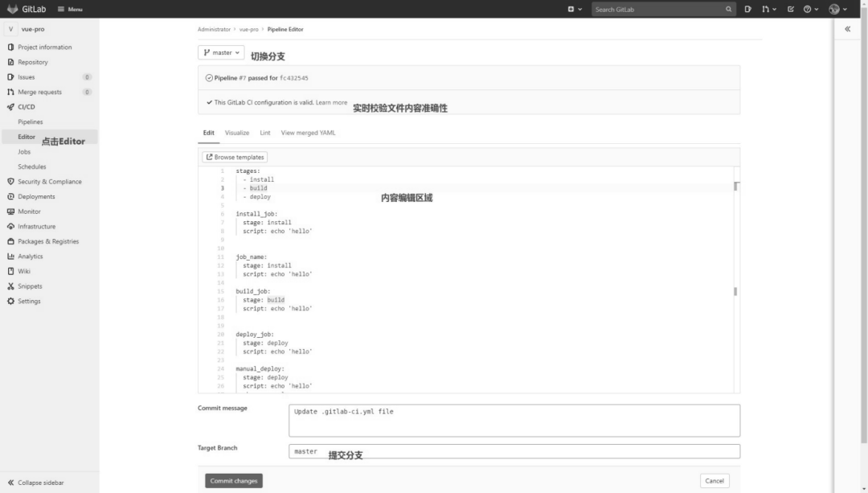
Task: Open the user avatar menu
Action: [837, 9]
